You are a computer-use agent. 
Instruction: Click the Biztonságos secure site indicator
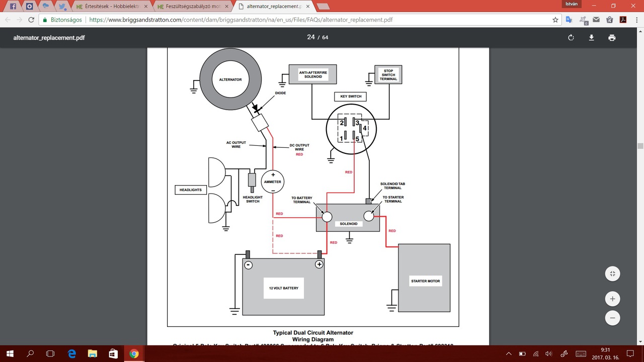(x=64, y=20)
